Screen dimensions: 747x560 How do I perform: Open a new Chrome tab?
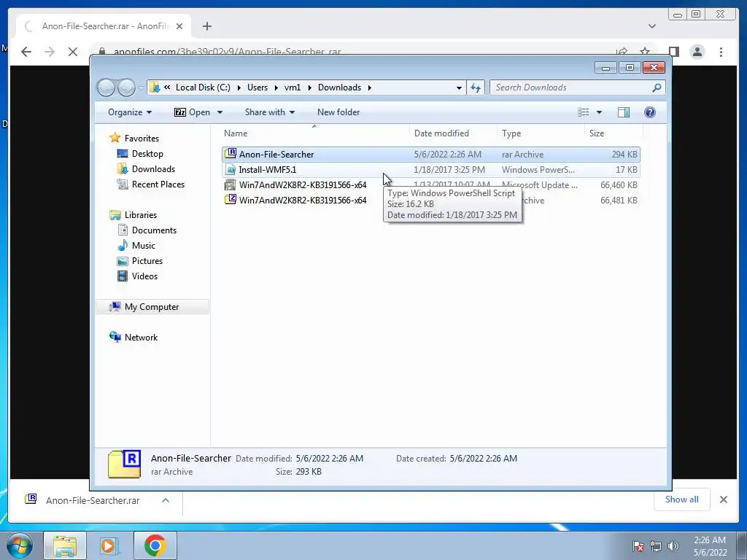click(x=206, y=26)
